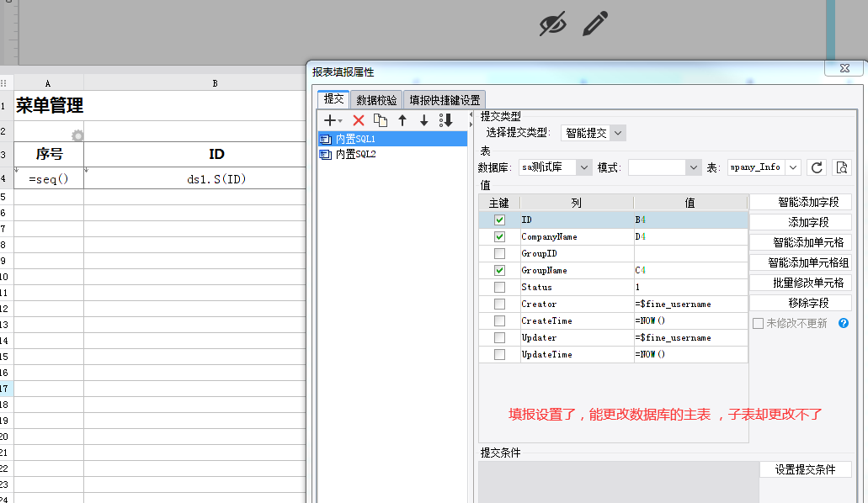Viewport: 868px width, 503px height.
Task: Click the hidden-eye icon at top
Action: 552,24
